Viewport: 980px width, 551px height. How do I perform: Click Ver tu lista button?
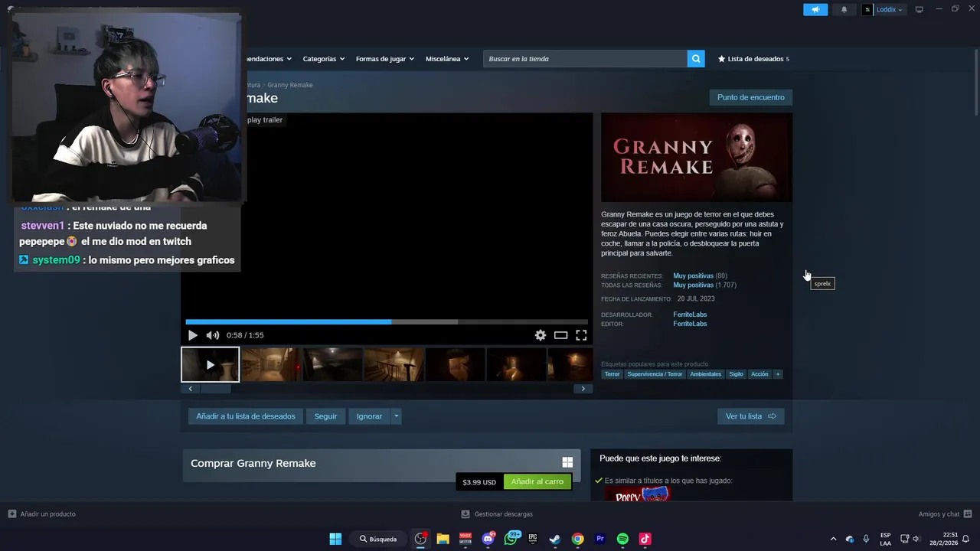pyautogui.click(x=751, y=416)
